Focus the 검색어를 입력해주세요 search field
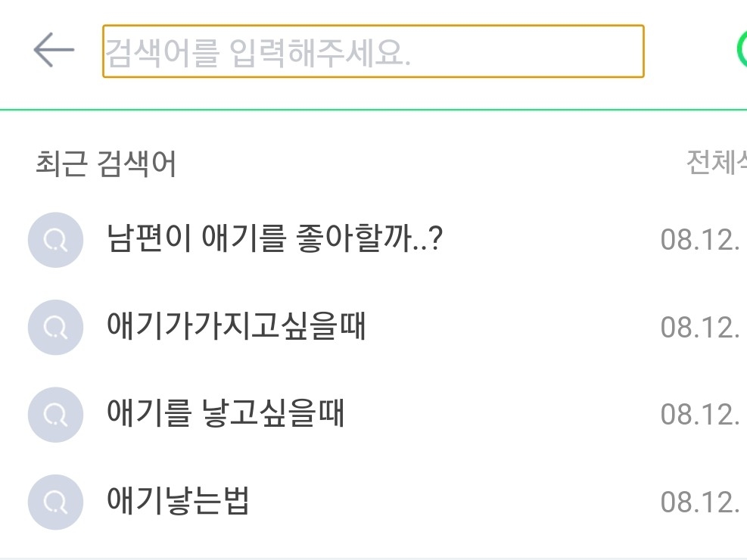747x560 pixels. pyautogui.click(x=372, y=51)
